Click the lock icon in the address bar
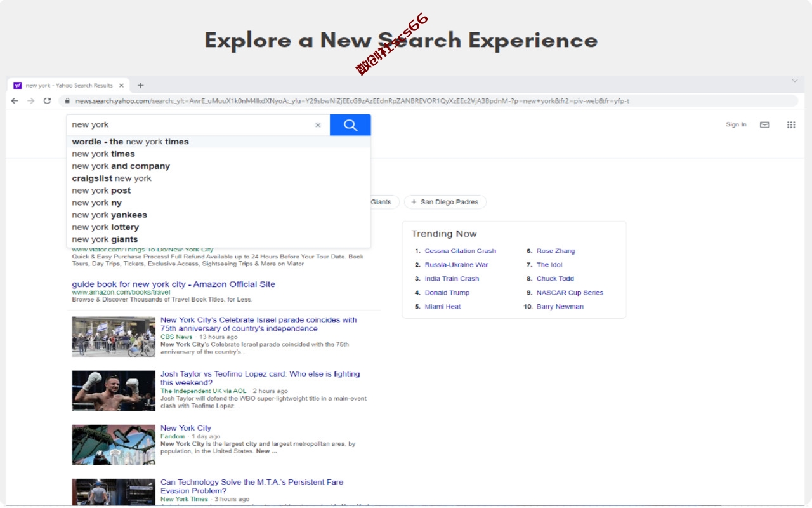Screen dimensions: 812x508 (x=67, y=101)
